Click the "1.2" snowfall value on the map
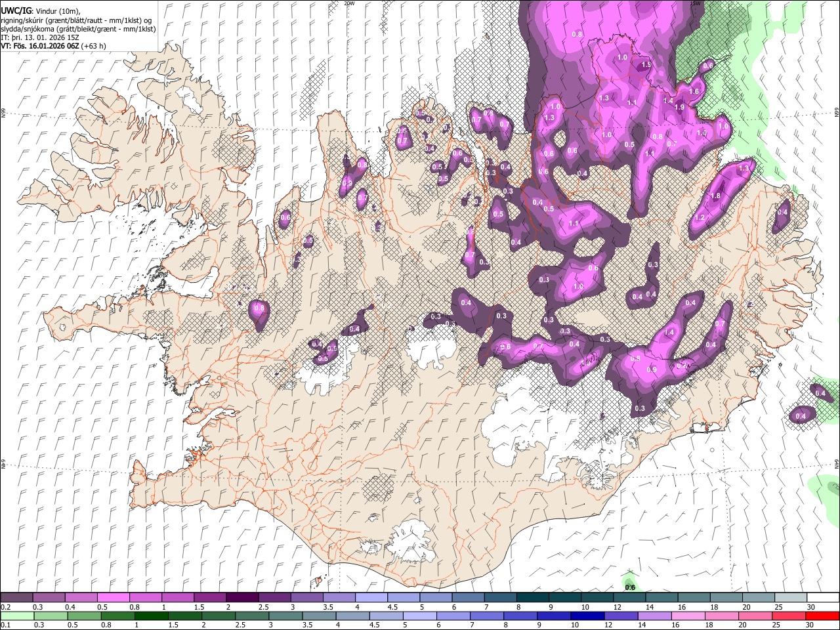 pos(700,218)
